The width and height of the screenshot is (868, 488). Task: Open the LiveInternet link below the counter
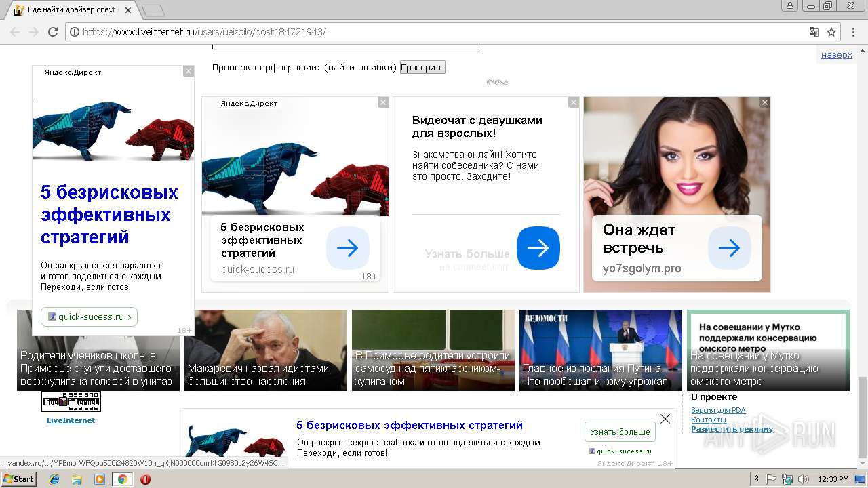pos(71,420)
